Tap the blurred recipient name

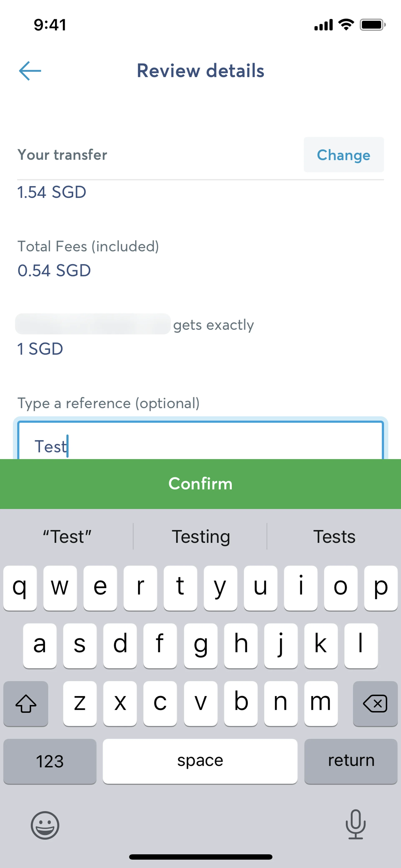93,324
